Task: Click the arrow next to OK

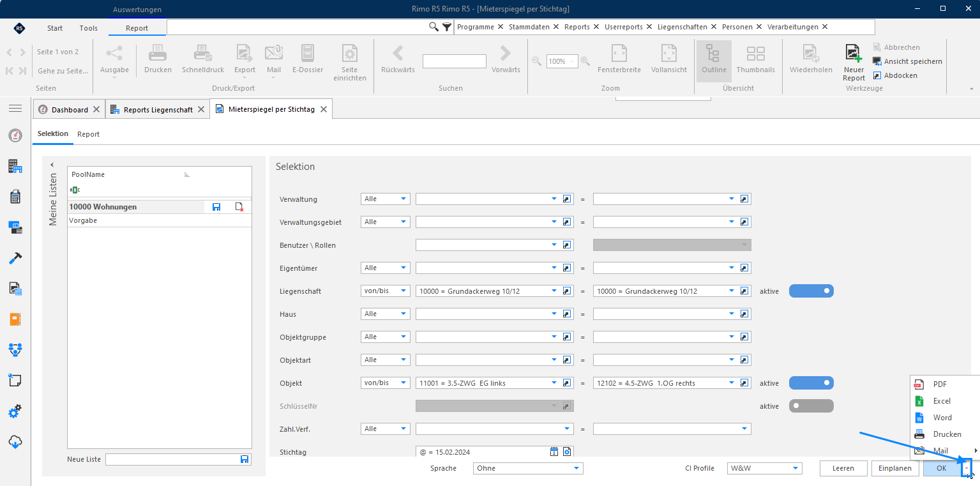Action: point(967,468)
